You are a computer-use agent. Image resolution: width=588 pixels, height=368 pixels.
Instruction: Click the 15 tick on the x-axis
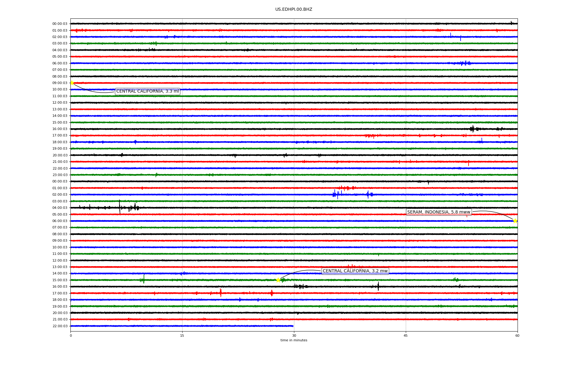pyautogui.click(x=182, y=335)
